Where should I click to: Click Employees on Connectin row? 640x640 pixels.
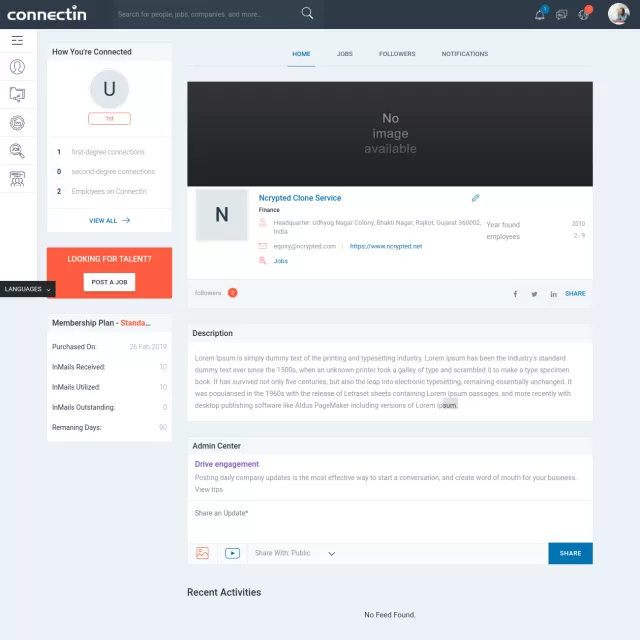(109, 191)
